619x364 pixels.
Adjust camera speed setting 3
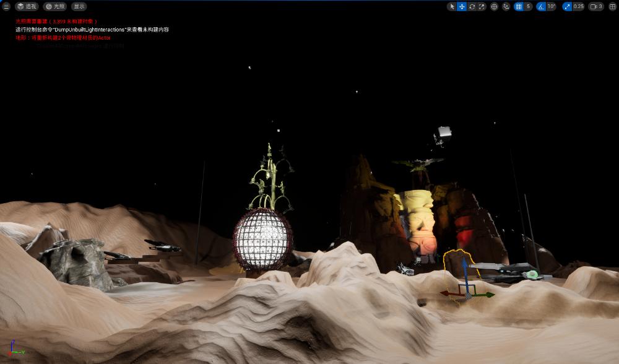click(x=596, y=6)
